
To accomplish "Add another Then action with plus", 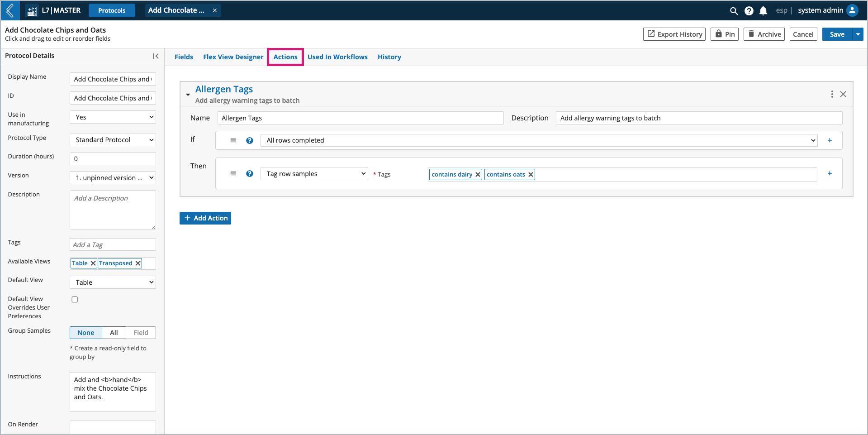I will pyautogui.click(x=830, y=173).
